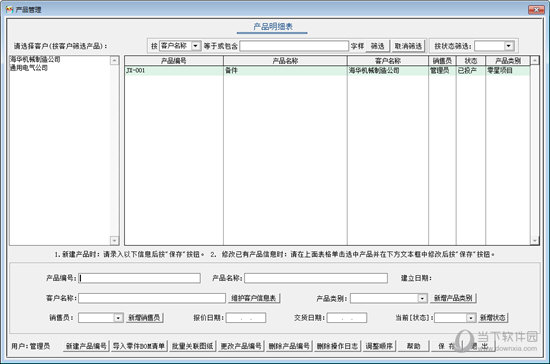Click the 产品编号 column header
This screenshot has width=550, height=364.
[174, 61]
